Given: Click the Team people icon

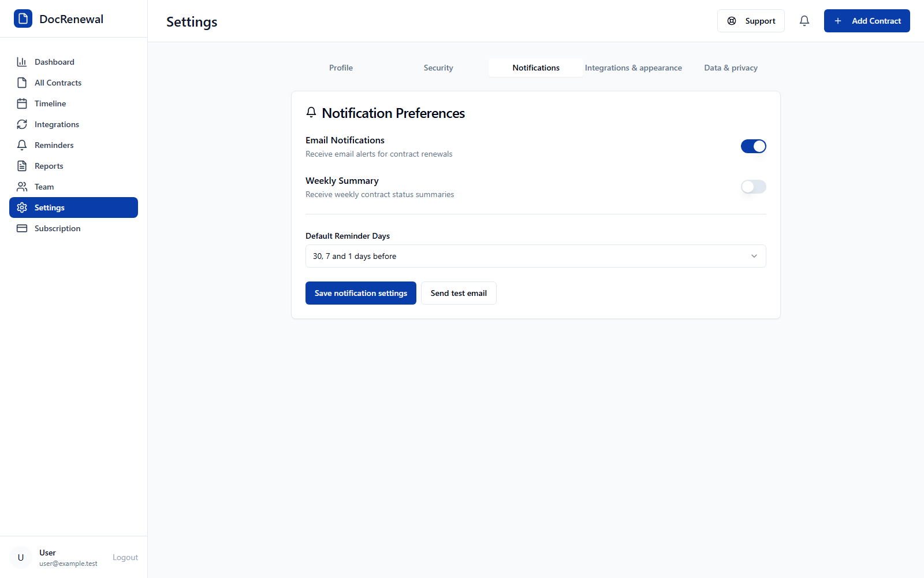Looking at the screenshot, I should click(22, 187).
